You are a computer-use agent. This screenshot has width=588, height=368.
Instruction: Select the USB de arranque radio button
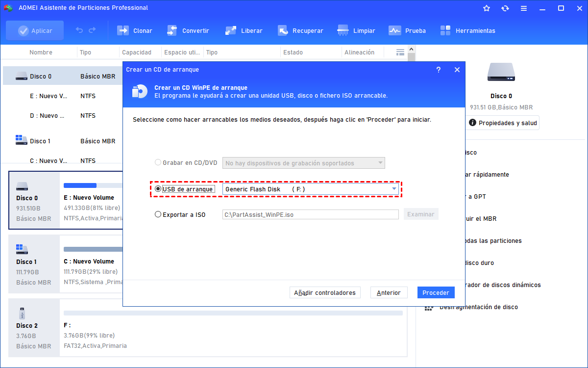click(x=158, y=189)
